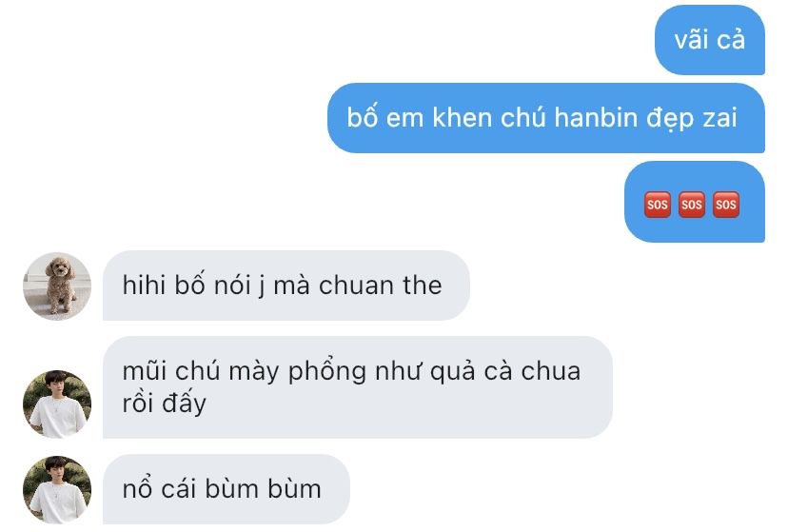
Task: Select the 'hihi bố nói j mà chuan the' message
Action: point(286,286)
